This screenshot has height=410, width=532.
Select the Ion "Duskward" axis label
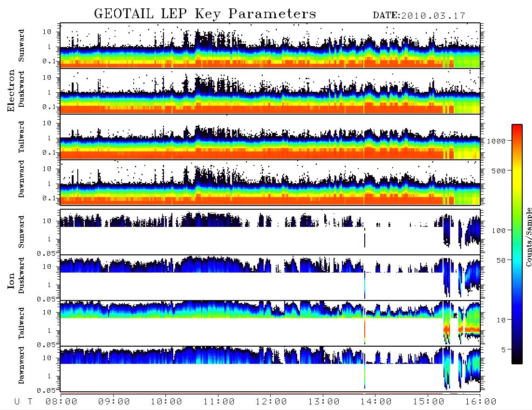tap(21, 275)
